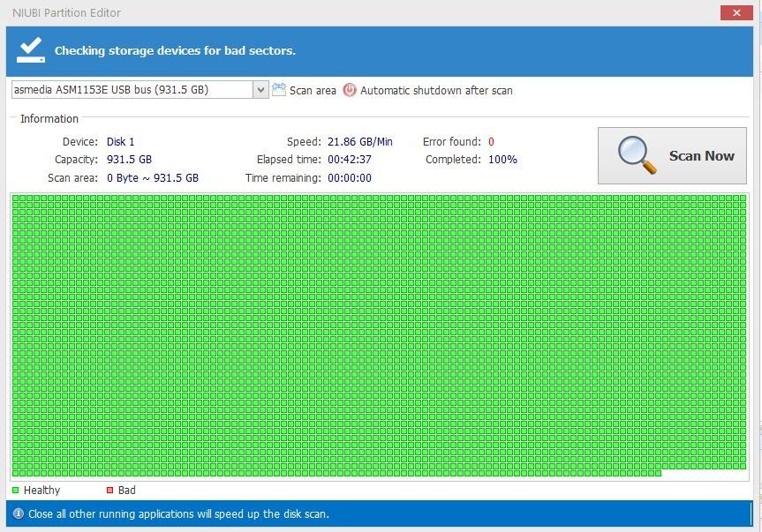The height and width of the screenshot is (532, 762).
Task: Select the Capacity value 931.5 GB
Action: 129,159
